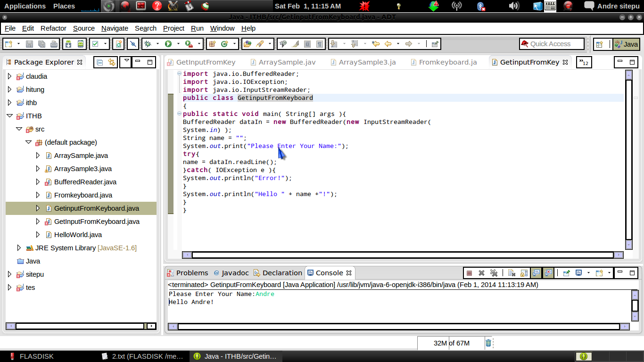Screen dimensions: 644x362
Task: Open the Android Virtual Device Manager
Action: [x=81, y=44]
